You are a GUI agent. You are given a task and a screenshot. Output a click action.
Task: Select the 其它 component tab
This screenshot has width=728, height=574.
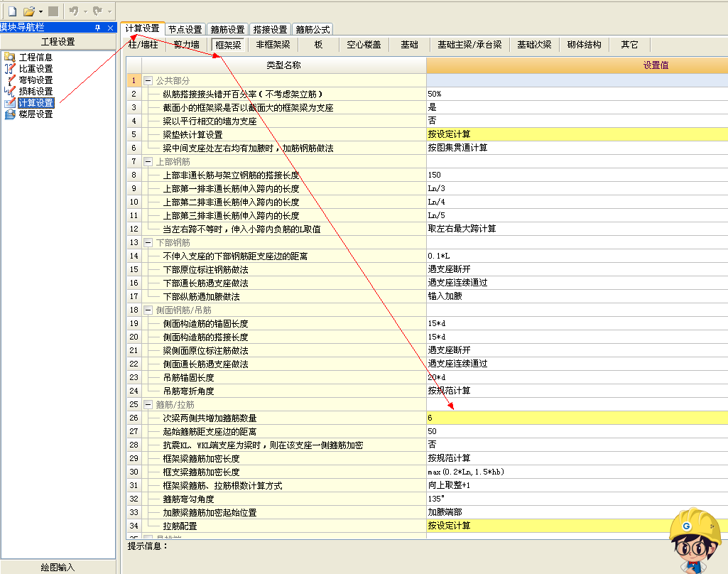pyautogui.click(x=629, y=45)
